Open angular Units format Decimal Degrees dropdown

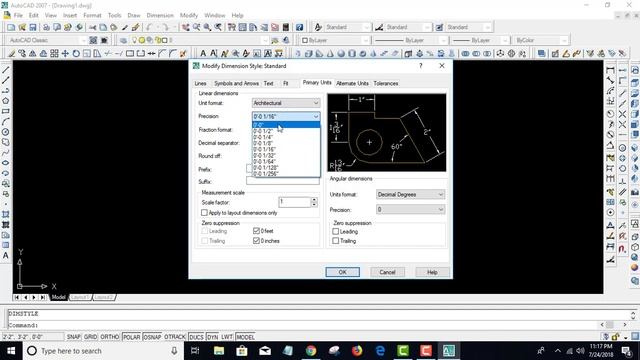[410, 195]
